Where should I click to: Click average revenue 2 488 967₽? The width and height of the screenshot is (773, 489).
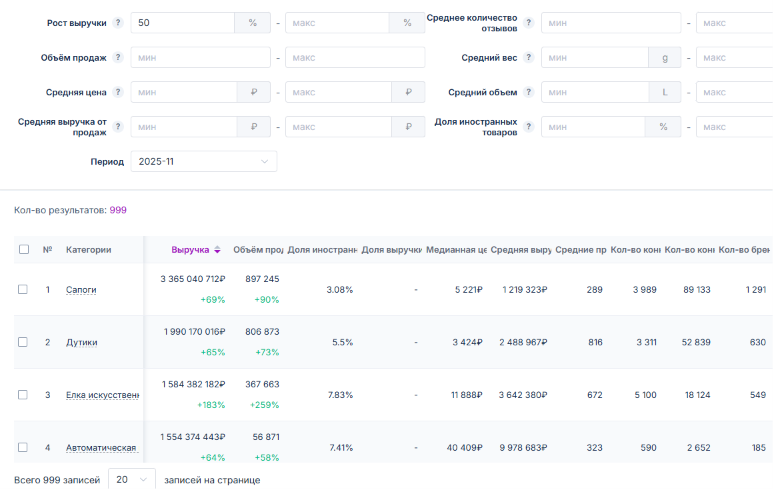[523, 343]
